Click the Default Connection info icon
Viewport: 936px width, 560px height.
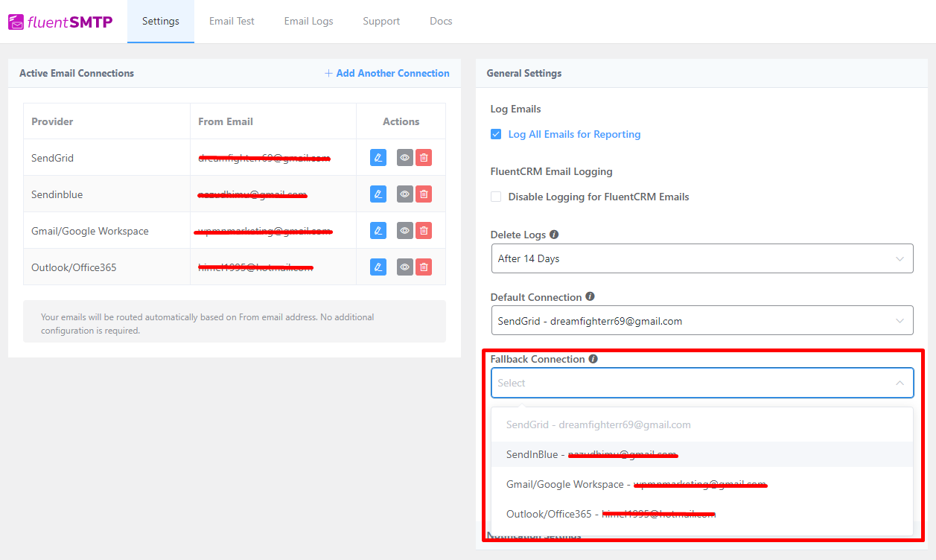point(590,296)
